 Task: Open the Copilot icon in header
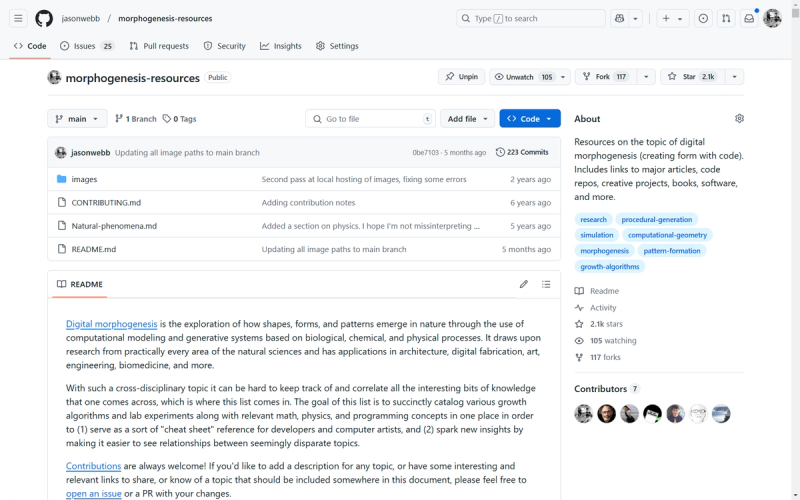click(x=619, y=18)
